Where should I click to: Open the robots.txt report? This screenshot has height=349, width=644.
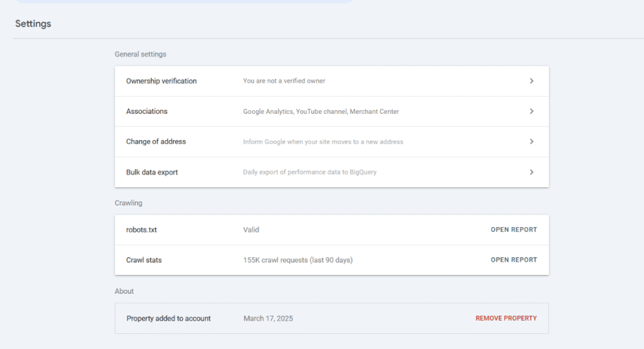pos(513,230)
